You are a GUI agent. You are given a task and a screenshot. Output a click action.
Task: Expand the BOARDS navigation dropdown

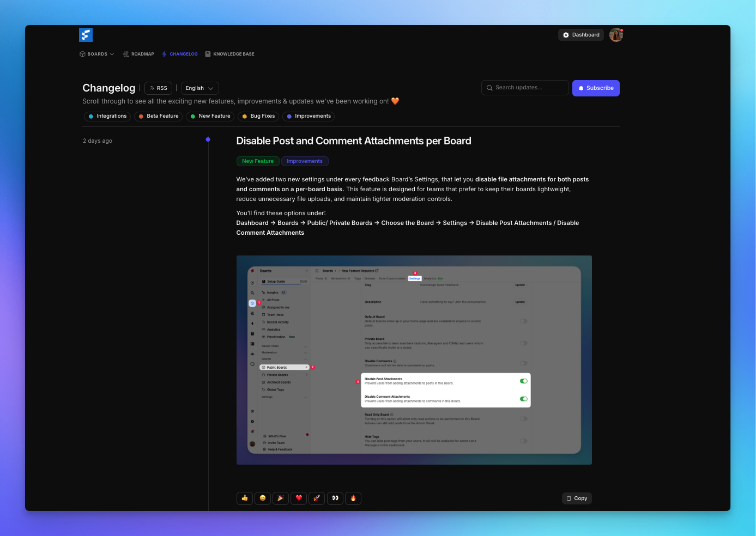coord(96,54)
